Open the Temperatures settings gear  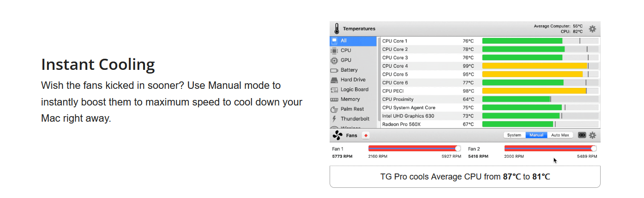(592, 29)
